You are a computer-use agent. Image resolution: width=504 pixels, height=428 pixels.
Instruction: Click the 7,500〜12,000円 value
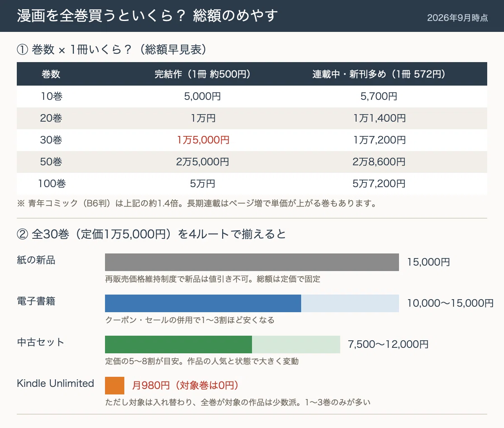pos(388,344)
